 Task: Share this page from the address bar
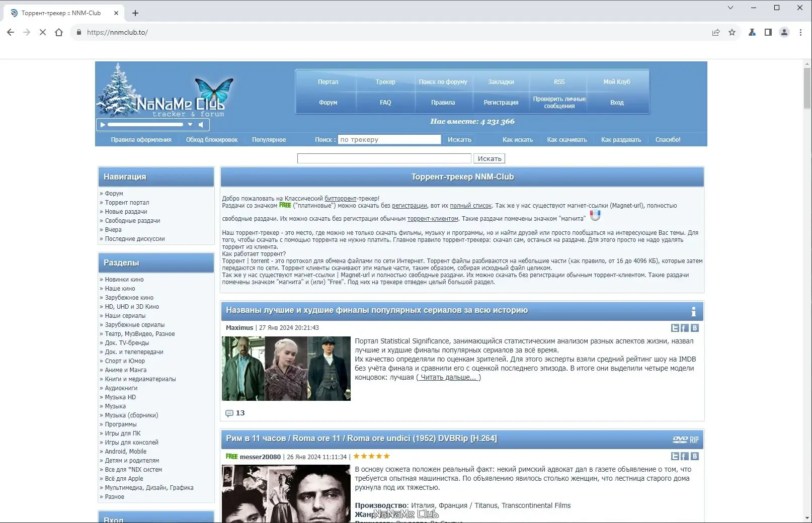[x=716, y=32]
